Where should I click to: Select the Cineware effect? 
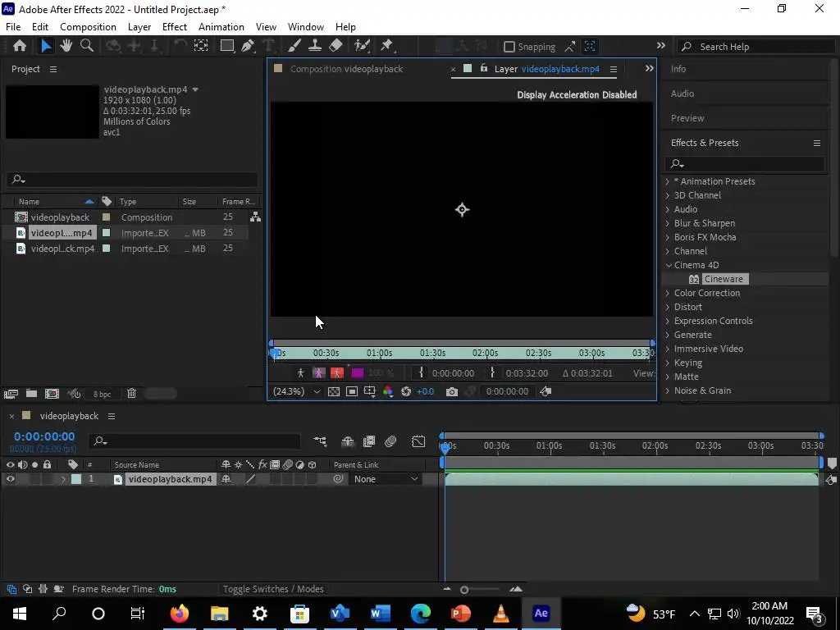[724, 279]
